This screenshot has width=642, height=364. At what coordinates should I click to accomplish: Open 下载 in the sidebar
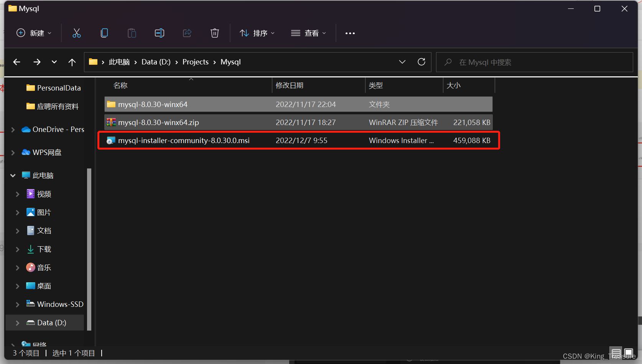pyautogui.click(x=39, y=249)
